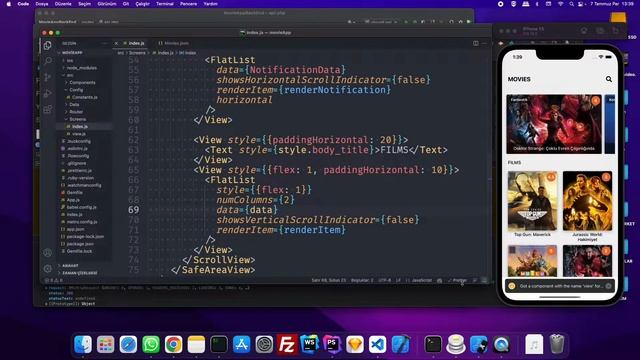Open Xcode from the Dock
Viewport: 640px width, 360px height.
click(x=401, y=344)
